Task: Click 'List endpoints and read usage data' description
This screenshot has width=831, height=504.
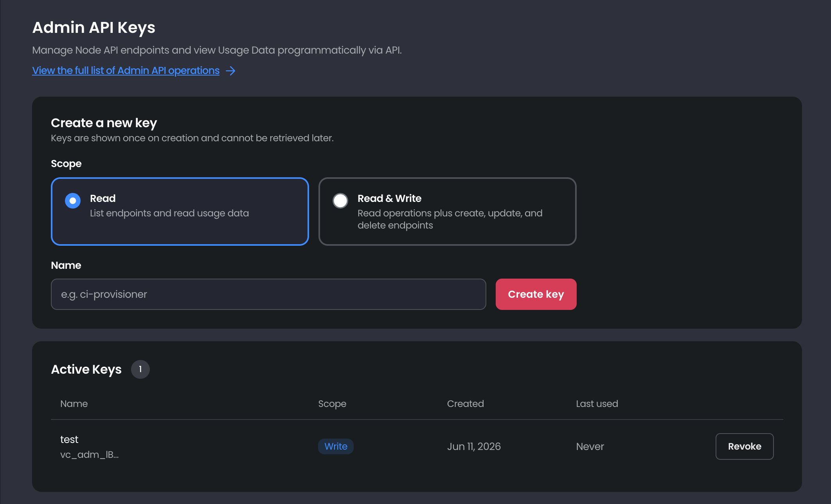Action: pos(169,213)
